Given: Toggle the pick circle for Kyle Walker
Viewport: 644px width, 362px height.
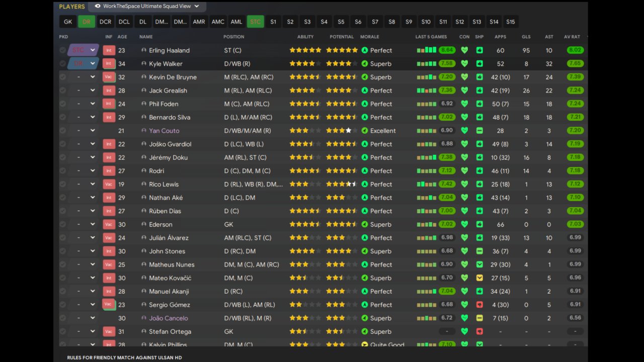Looking at the screenshot, I should click(62, 64).
